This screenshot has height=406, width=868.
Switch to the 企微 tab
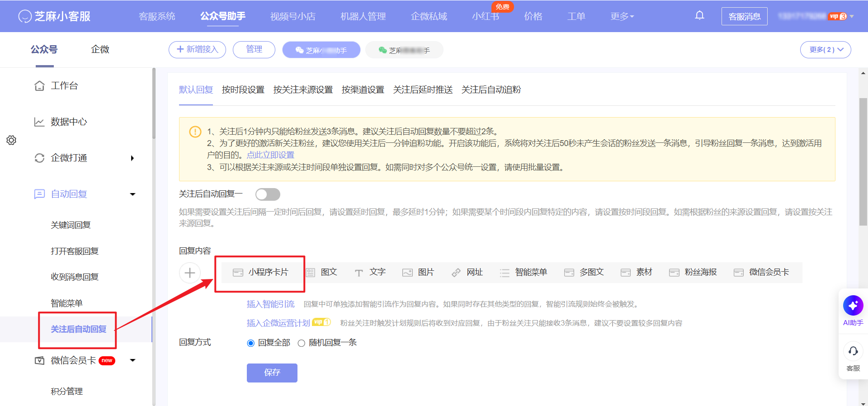click(x=100, y=49)
